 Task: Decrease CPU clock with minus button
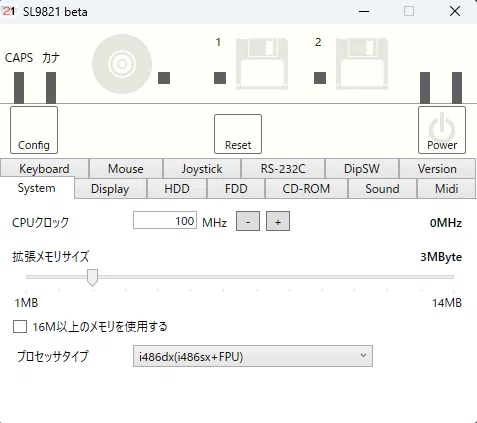248,221
